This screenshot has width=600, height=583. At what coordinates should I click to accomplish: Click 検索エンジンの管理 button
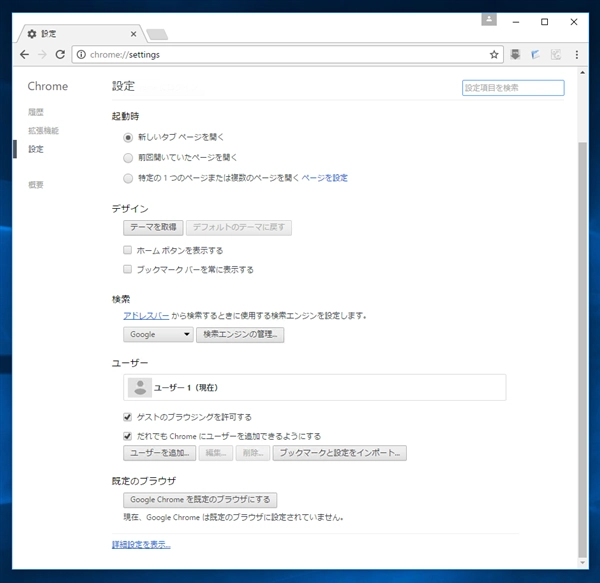240,334
